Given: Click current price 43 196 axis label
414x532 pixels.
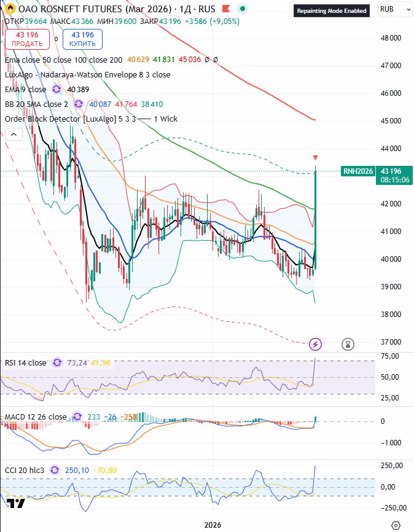Looking at the screenshot, I should tap(394, 175).
